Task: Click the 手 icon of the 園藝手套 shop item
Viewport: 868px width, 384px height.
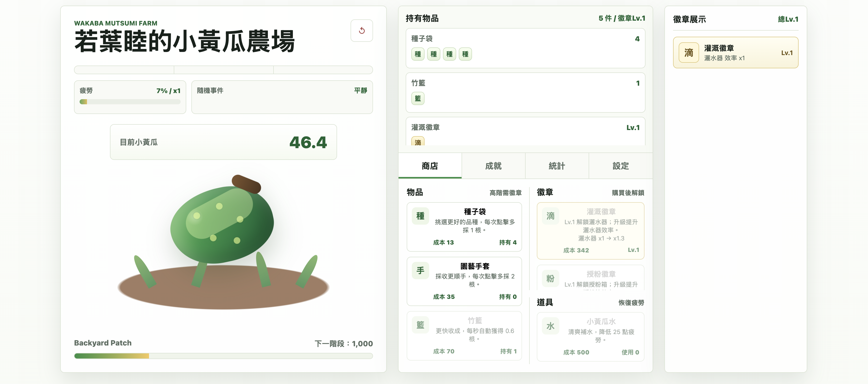Action: pos(420,271)
